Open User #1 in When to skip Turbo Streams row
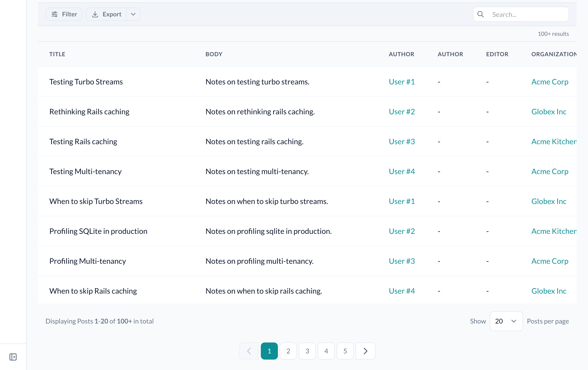The height and width of the screenshot is (370, 588). pyautogui.click(x=402, y=201)
